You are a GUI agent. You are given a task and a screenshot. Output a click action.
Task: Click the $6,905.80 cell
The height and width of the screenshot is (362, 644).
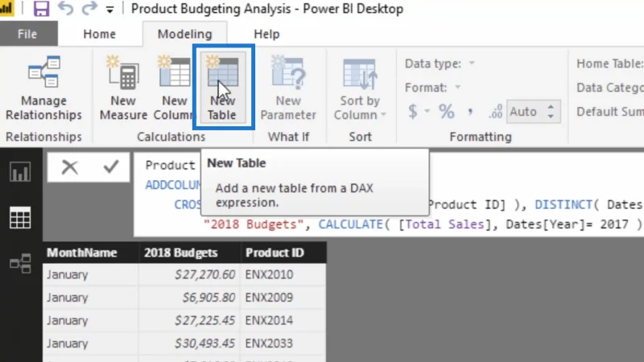tap(190, 298)
